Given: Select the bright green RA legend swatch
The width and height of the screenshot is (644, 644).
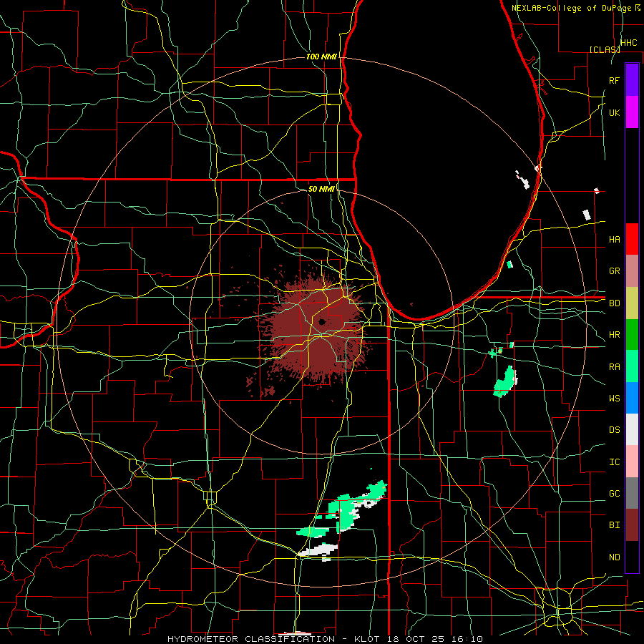Looking at the screenshot, I should [632, 366].
